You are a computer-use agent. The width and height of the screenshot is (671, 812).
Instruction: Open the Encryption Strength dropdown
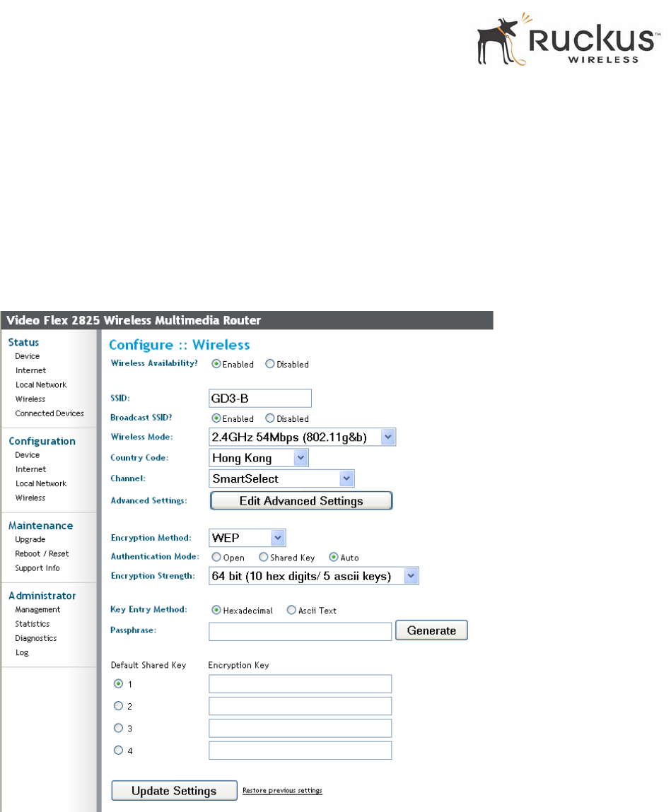313,576
